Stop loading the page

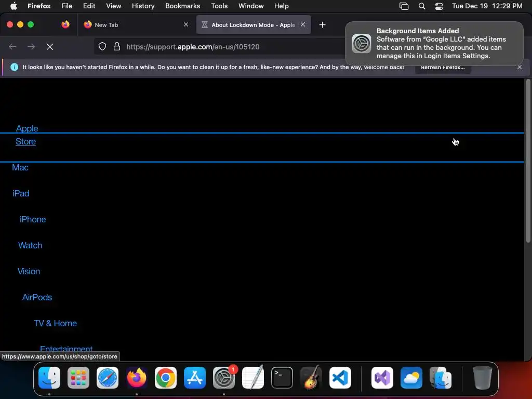50,47
